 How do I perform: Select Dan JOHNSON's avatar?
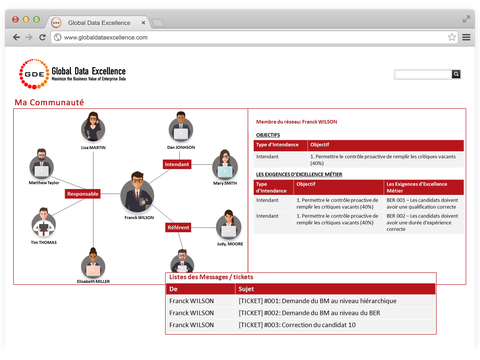[x=181, y=127]
